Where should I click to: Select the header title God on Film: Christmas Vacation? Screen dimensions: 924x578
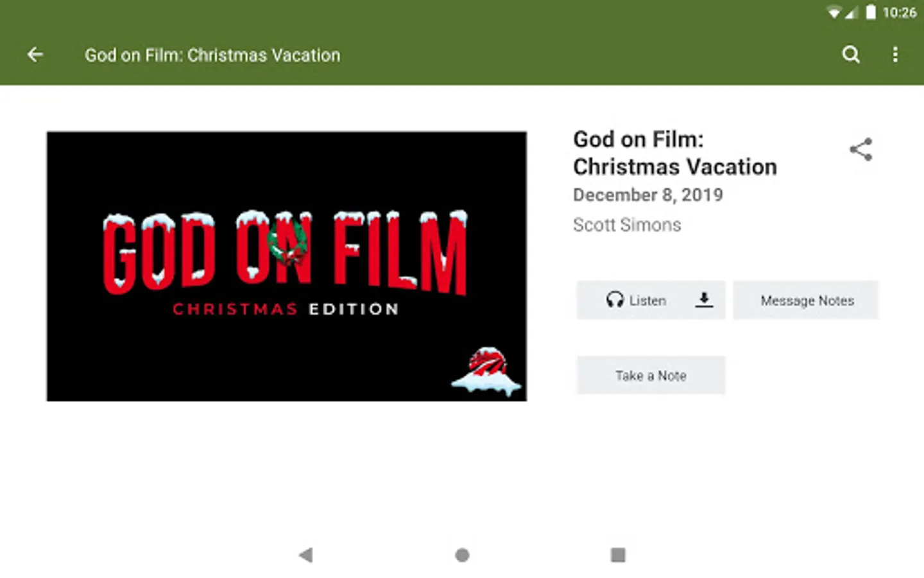point(212,55)
